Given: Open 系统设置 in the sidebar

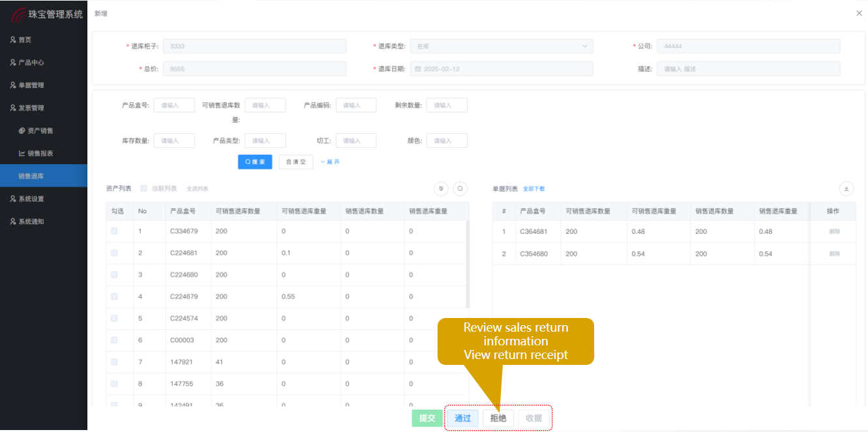Looking at the screenshot, I should 31,199.
